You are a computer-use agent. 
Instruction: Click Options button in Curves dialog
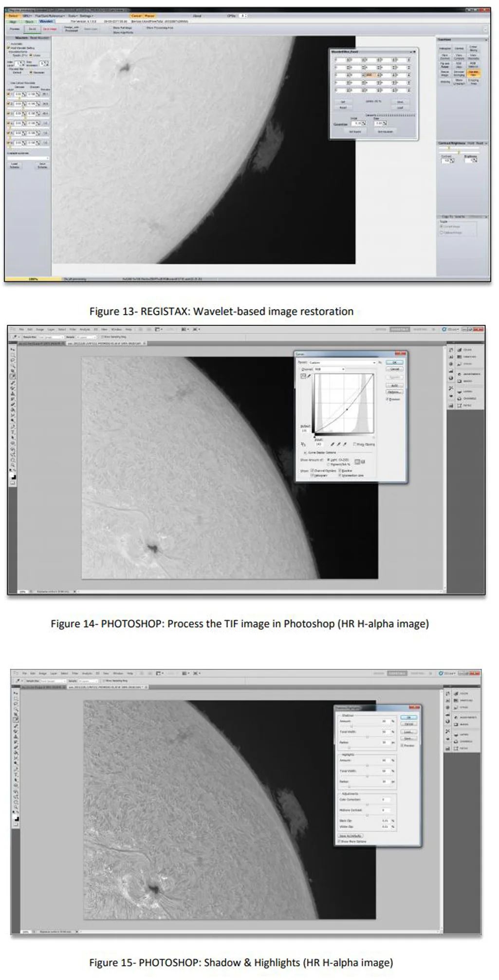[394, 392]
